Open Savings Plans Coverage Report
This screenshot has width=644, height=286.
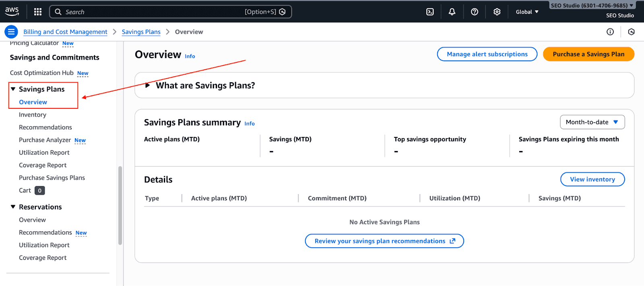[43, 165]
